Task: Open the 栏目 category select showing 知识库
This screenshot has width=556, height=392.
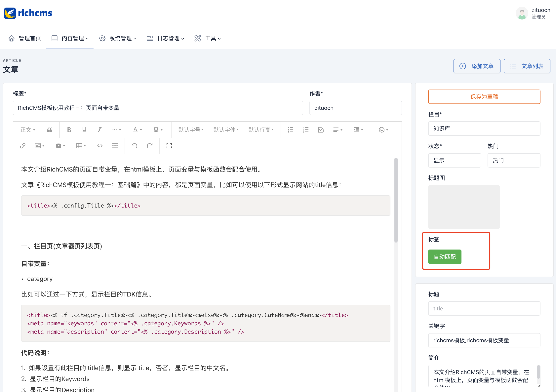Action: [484, 129]
